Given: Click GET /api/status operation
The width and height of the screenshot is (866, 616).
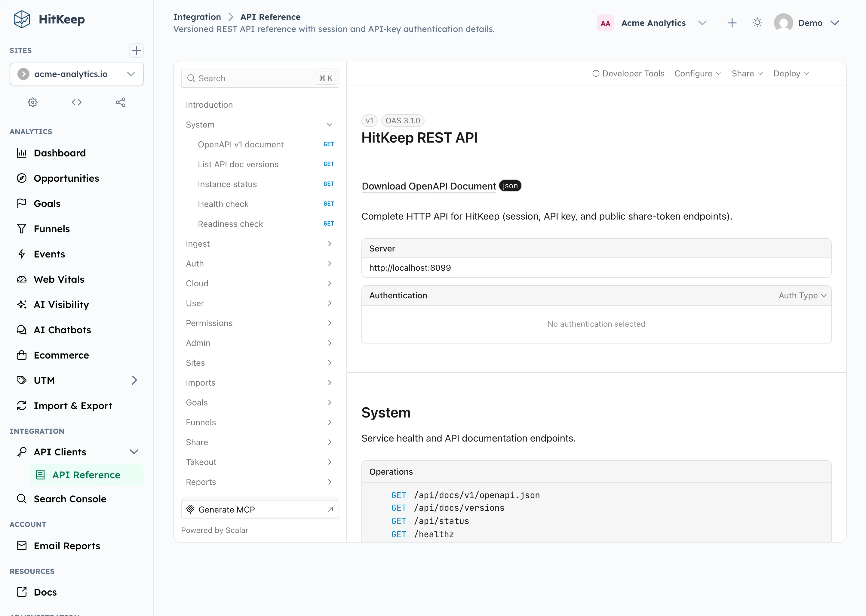Looking at the screenshot, I should [x=430, y=521].
